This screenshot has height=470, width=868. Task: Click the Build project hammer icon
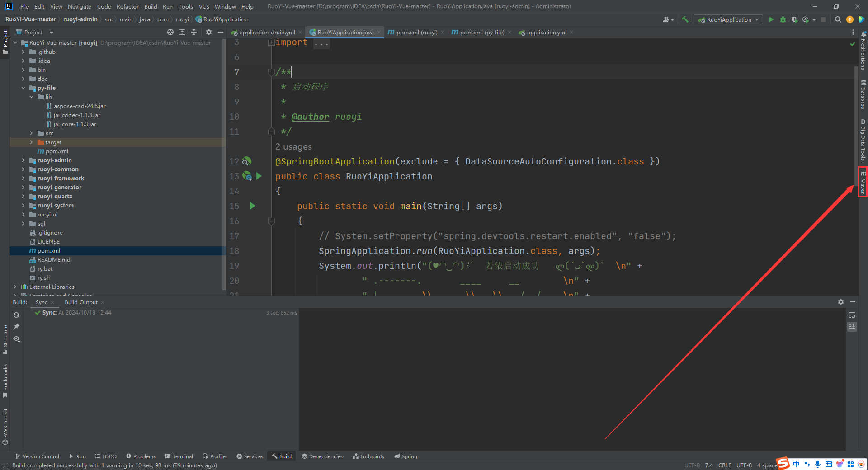(x=685, y=19)
